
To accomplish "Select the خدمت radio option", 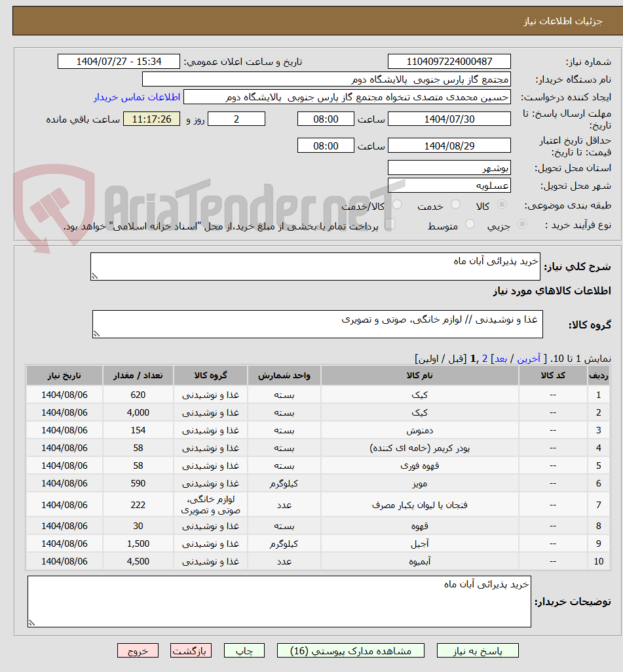I will pos(456,205).
